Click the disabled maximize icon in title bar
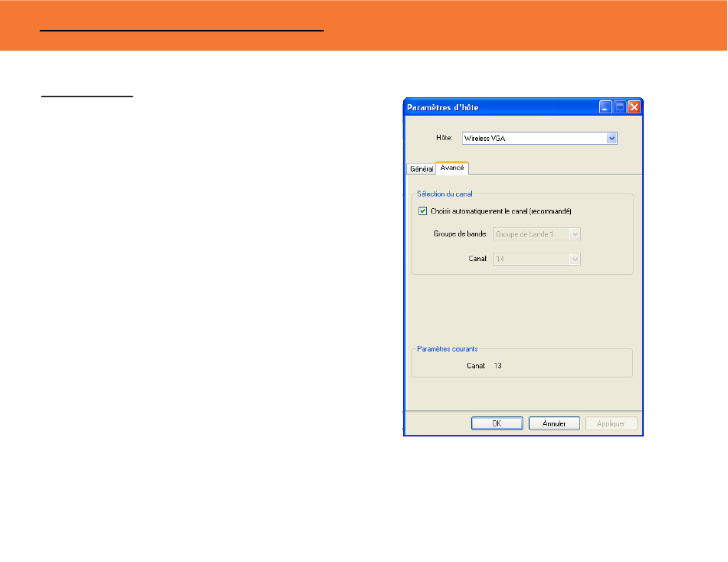Screen dimensions: 728x562 620,107
